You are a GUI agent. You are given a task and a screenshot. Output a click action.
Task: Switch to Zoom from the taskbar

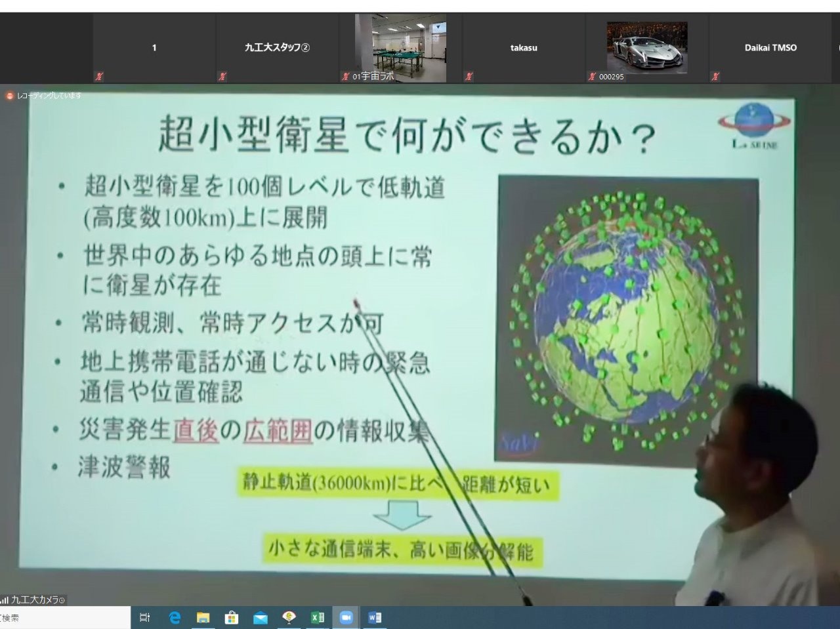(346, 617)
